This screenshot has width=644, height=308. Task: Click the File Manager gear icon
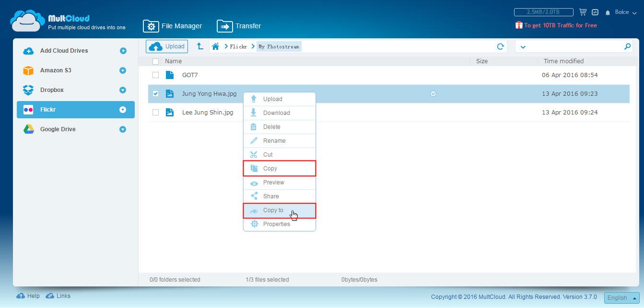(151, 26)
